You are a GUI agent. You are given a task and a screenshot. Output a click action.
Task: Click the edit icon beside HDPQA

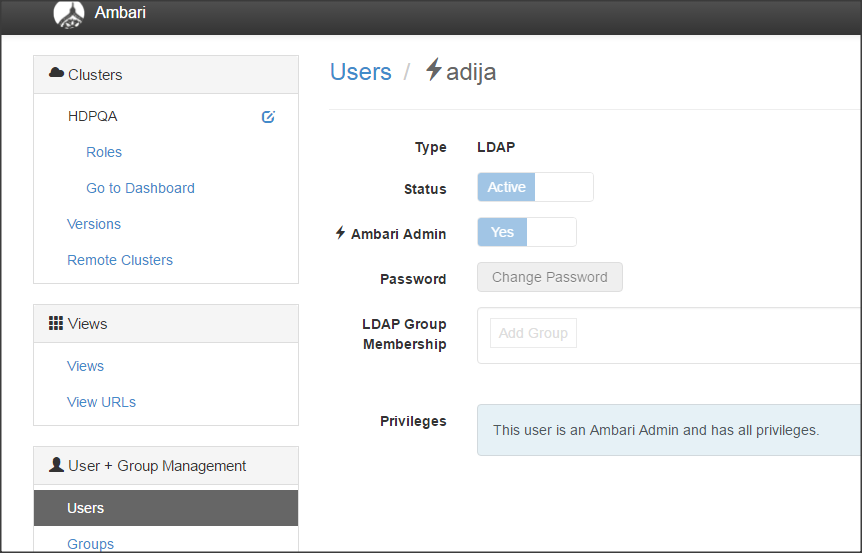[268, 117]
